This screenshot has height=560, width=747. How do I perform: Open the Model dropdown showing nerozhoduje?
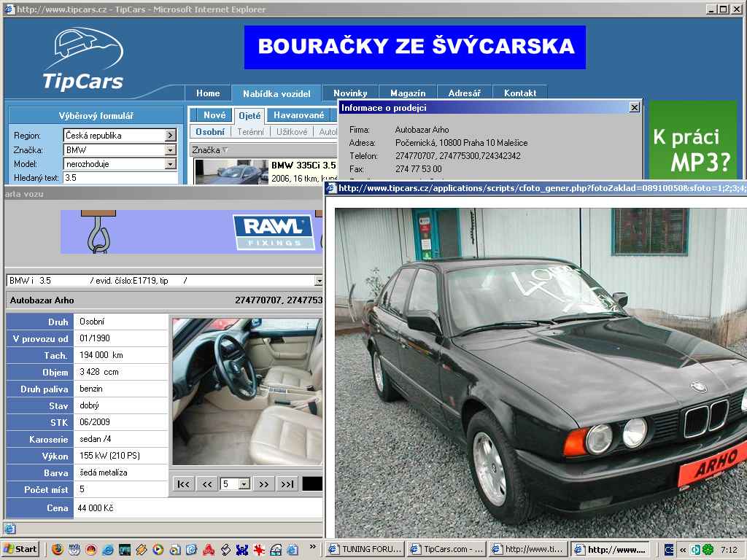click(x=170, y=164)
